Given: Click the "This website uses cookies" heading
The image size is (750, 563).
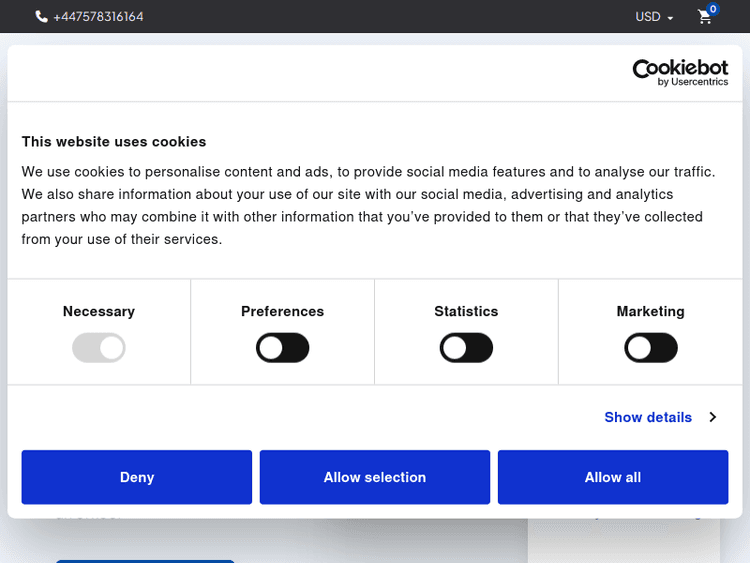Looking at the screenshot, I should coord(114,142).
